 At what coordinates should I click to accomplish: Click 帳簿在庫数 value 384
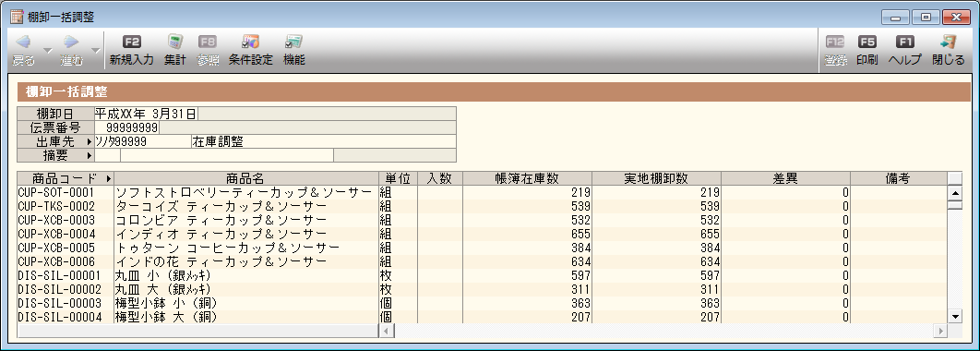(581, 248)
